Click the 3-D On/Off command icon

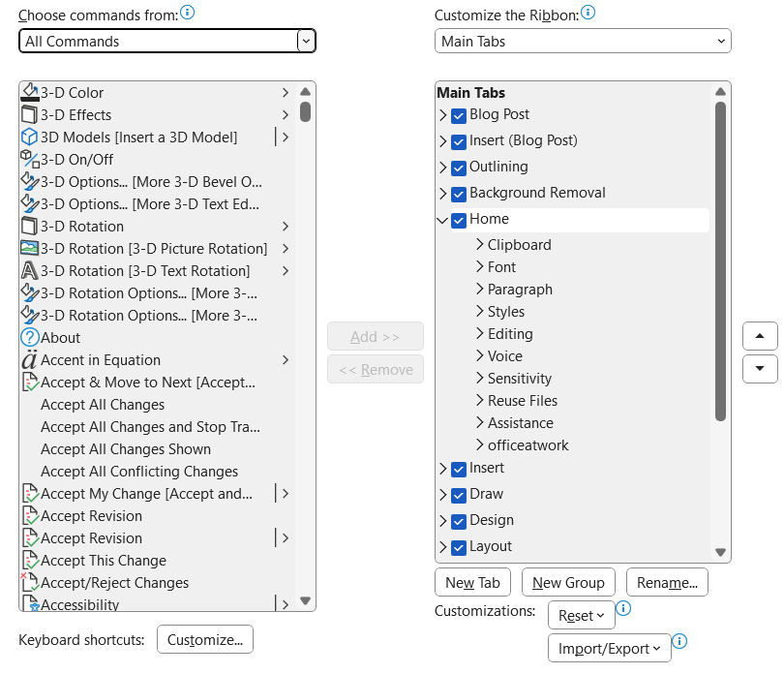[29, 160]
